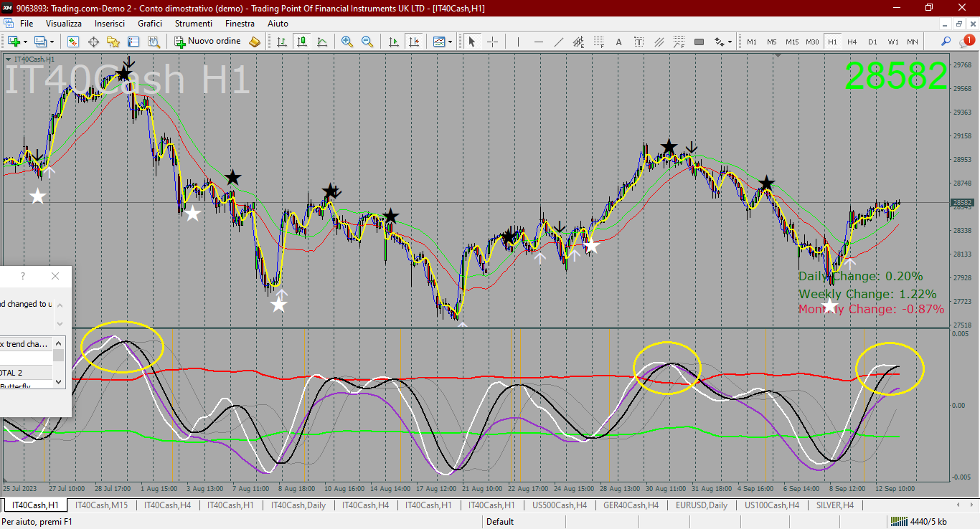This screenshot has height=529, width=980.
Task: Open the Finestra menu
Action: (x=240, y=23)
